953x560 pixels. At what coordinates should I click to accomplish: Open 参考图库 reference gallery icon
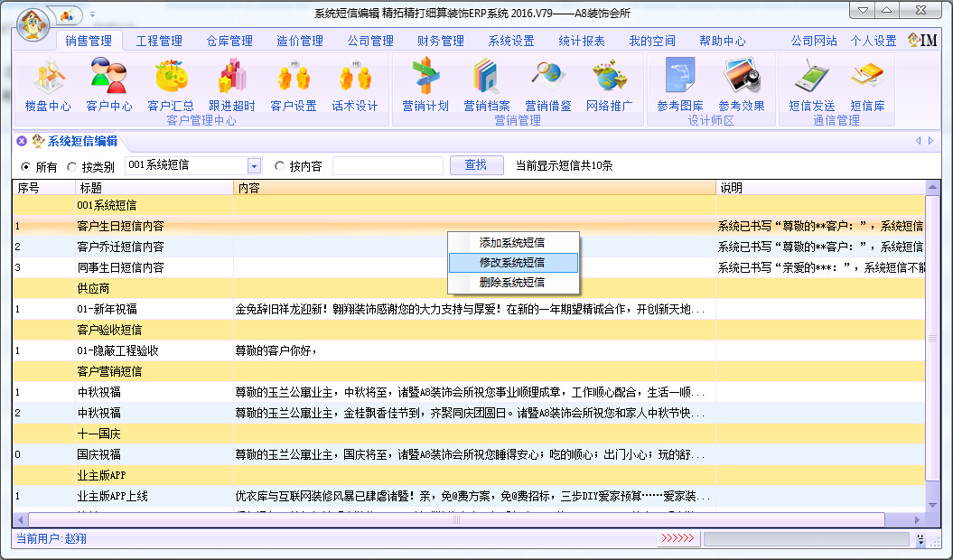click(x=680, y=85)
